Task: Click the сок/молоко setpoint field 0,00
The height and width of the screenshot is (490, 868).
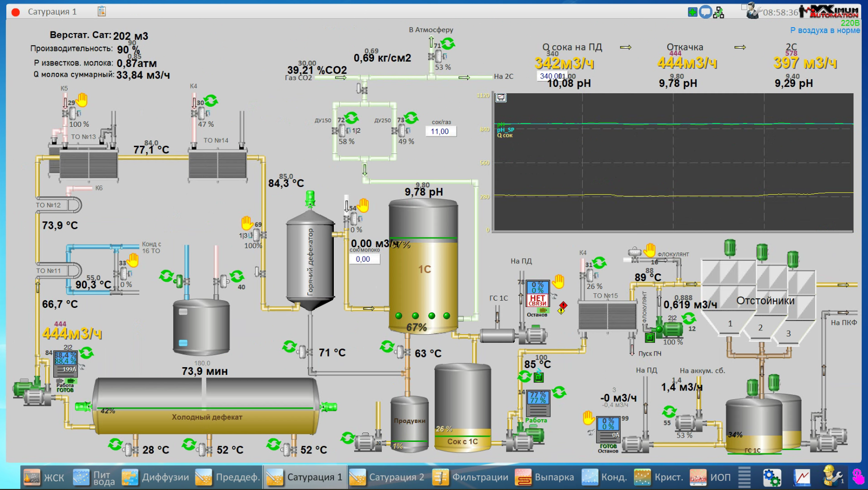Action: coord(363,259)
